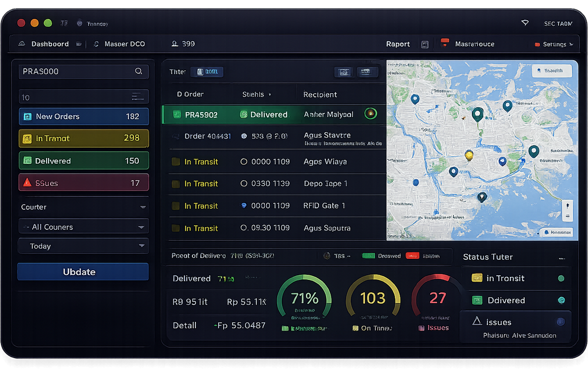Click the Settings link in top bar
Screen dimensions: 588x372
coord(554,44)
